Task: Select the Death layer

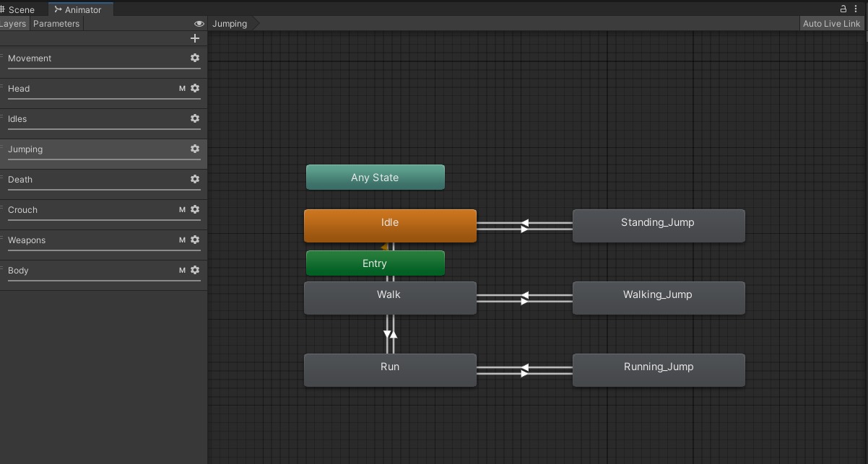Action: click(103, 183)
